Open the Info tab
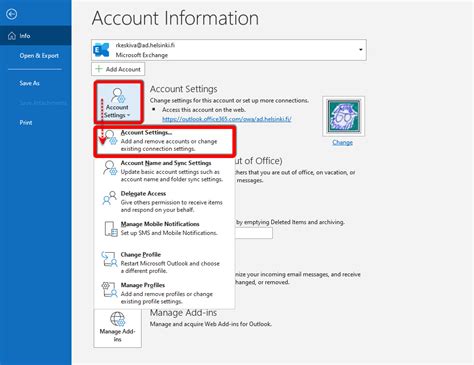 35,36
